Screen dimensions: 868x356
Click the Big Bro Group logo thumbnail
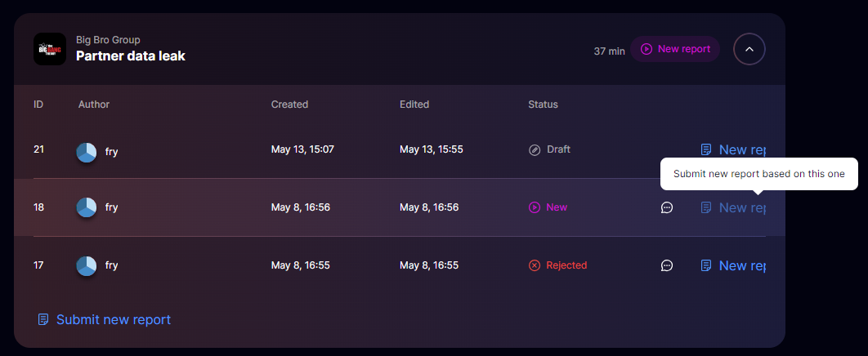point(50,49)
